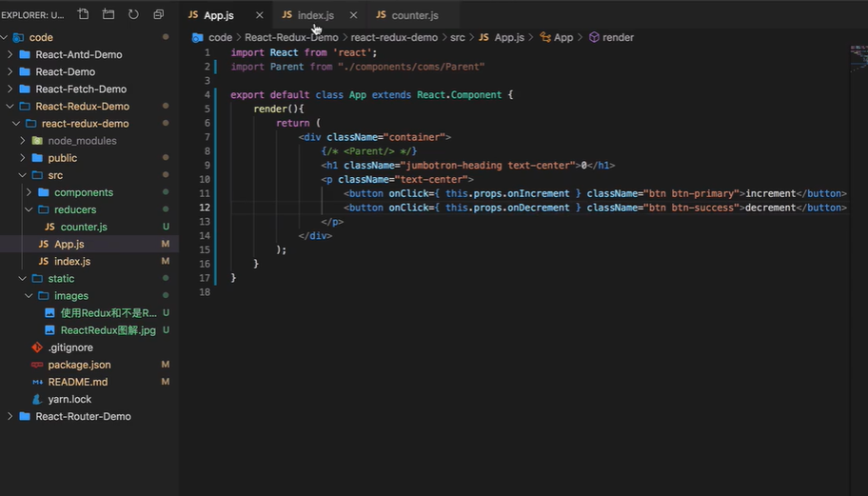
Task: Click line number 4 in the gutter
Action: (207, 94)
